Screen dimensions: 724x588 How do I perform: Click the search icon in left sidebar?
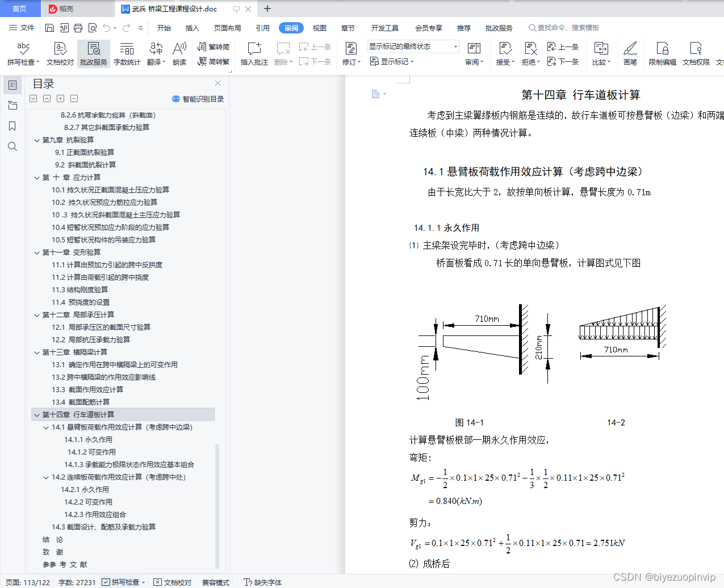(12, 146)
